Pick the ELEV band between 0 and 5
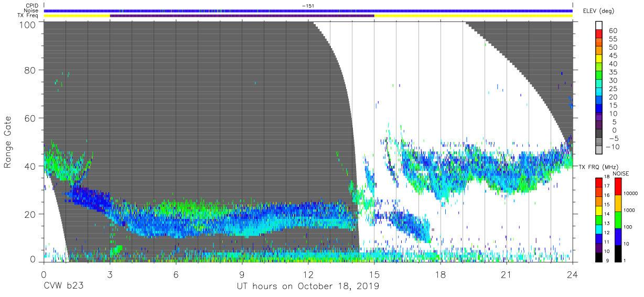The image size is (644, 297). [x=599, y=126]
